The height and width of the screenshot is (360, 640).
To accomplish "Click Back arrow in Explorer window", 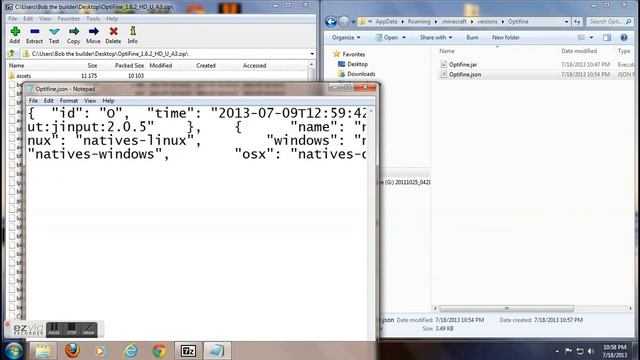I will (331, 22).
